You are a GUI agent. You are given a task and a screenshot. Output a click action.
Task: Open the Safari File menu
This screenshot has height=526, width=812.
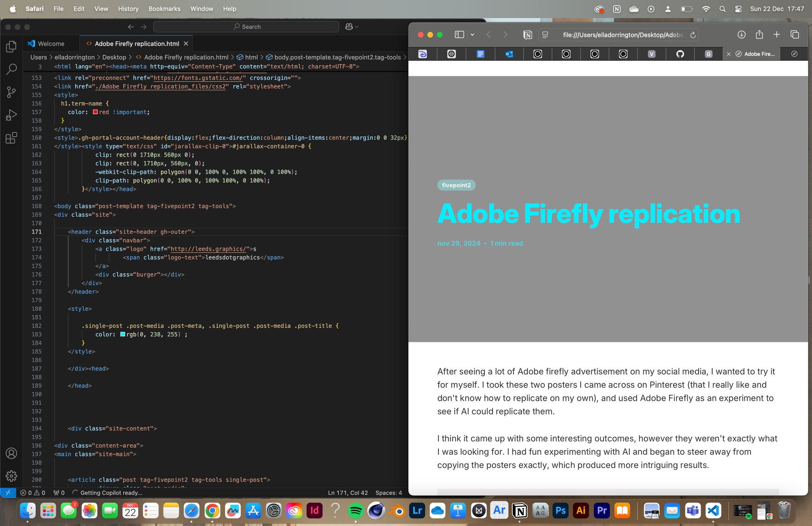[58, 9]
